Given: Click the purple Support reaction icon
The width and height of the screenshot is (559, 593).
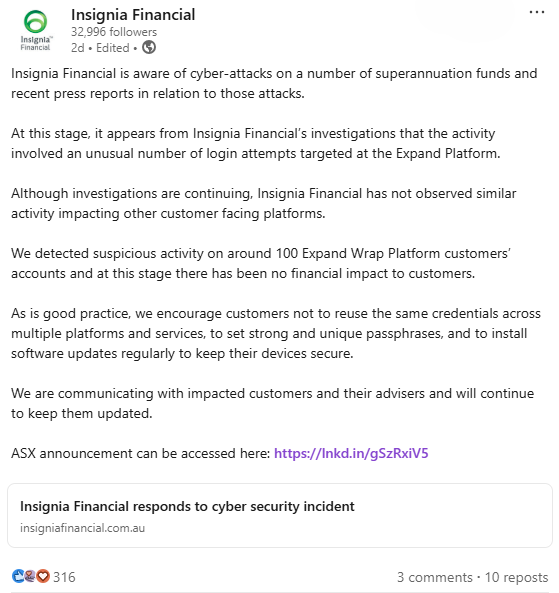Looking at the screenshot, I should 30,576.
